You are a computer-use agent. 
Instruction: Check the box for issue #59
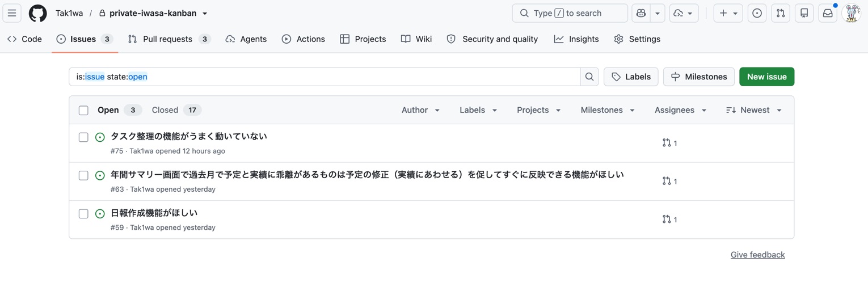[x=83, y=214]
